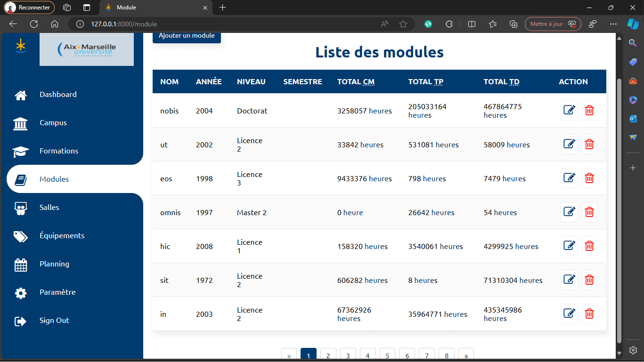
Task: Delete the eos module
Action: pyautogui.click(x=589, y=178)
